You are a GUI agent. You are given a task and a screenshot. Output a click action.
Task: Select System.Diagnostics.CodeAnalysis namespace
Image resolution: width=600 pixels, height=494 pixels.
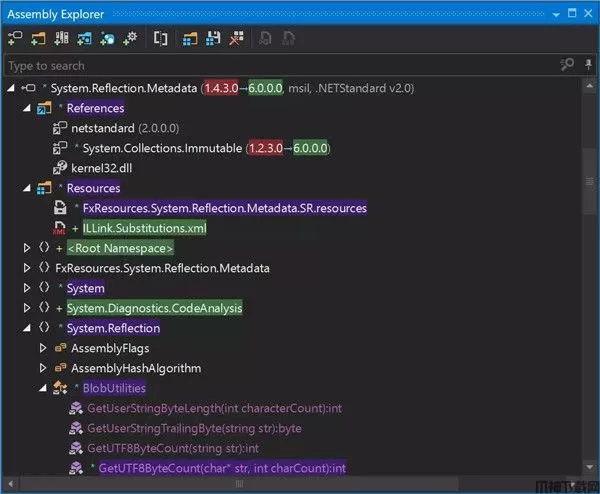(x=154, y=308)
